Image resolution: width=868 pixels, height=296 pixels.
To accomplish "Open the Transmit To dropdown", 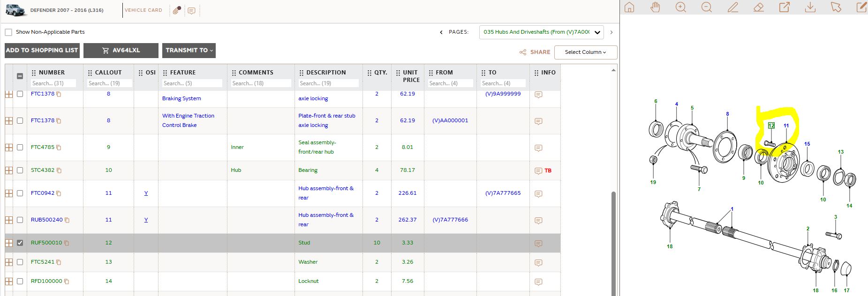I will [189, 50].
